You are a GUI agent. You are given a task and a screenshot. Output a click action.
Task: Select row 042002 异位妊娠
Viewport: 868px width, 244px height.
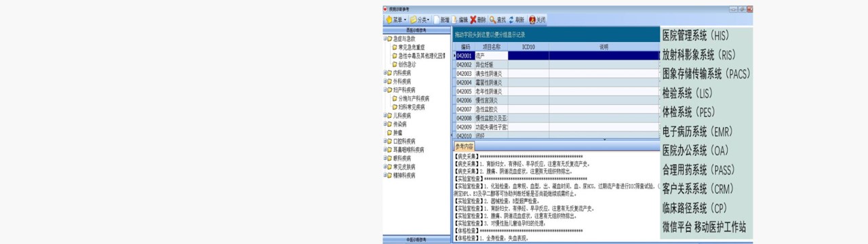point(556,64)
